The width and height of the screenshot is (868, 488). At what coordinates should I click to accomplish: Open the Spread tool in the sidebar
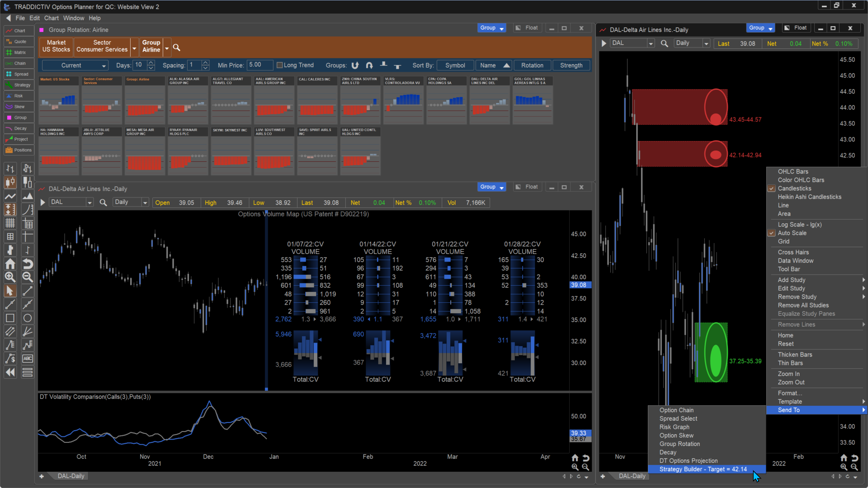(x=19, y=74)
